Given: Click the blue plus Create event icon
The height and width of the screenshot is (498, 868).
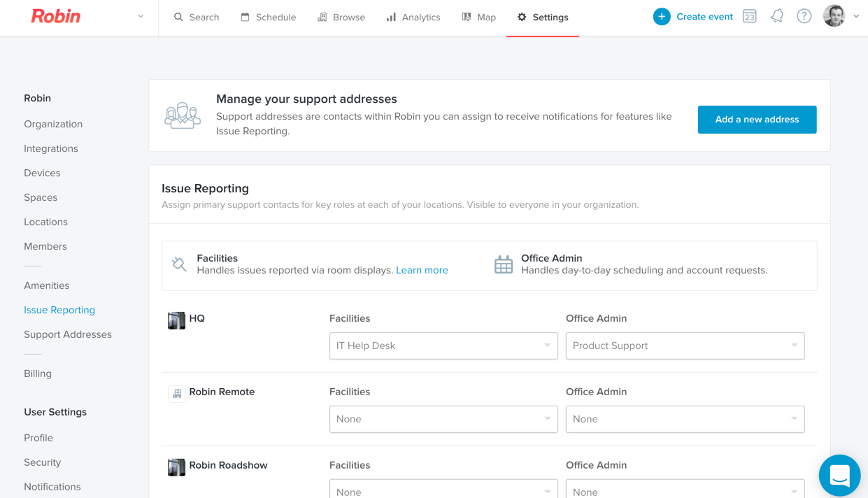Looking at the screenshot, I should 662,17.
